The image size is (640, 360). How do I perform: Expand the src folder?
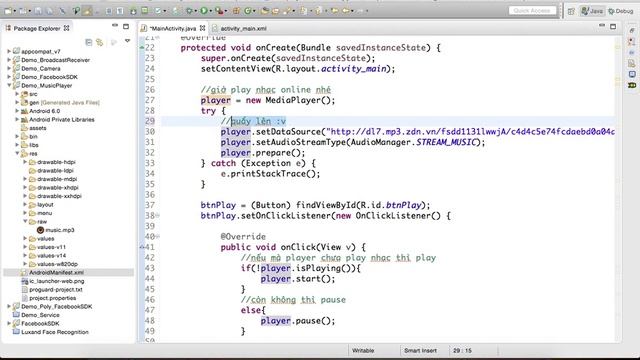pos(17,94)
